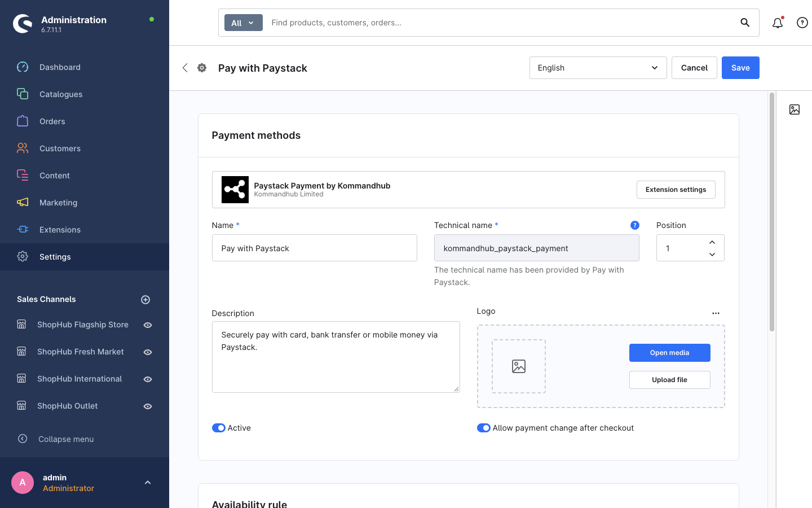This screenshot has width=812, height=508.
Task: Toggle visibility eye for ShopHub Flagship Store
Action: coord(148,325)
